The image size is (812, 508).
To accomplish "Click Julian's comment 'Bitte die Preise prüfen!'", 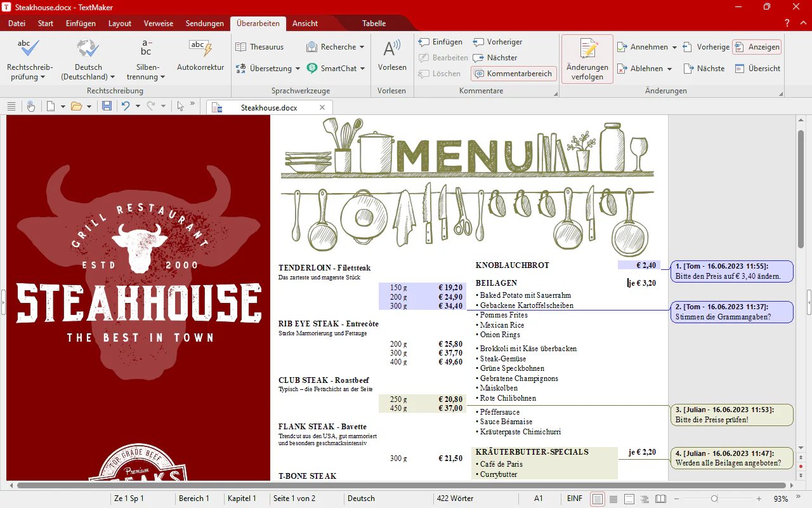I will click(x=732, y=415).
